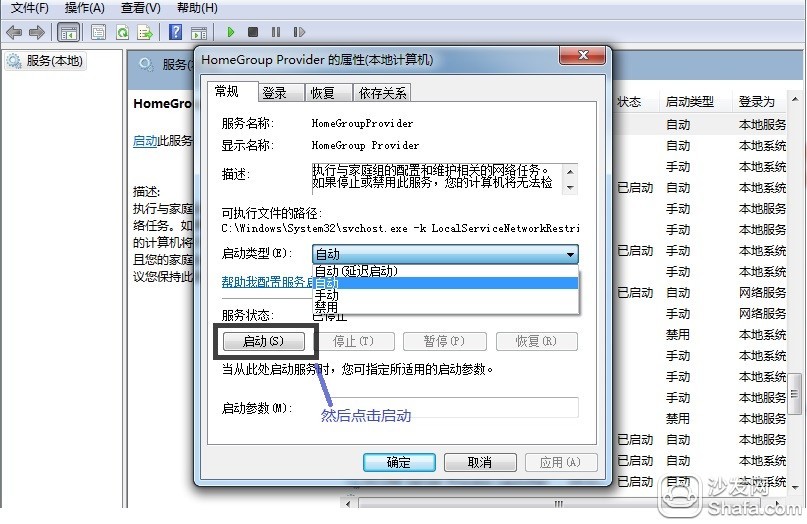The height and width of the screenshot is (524, 807).
Task: Open the 帮助我配置服务 help link
Action: 267,282
